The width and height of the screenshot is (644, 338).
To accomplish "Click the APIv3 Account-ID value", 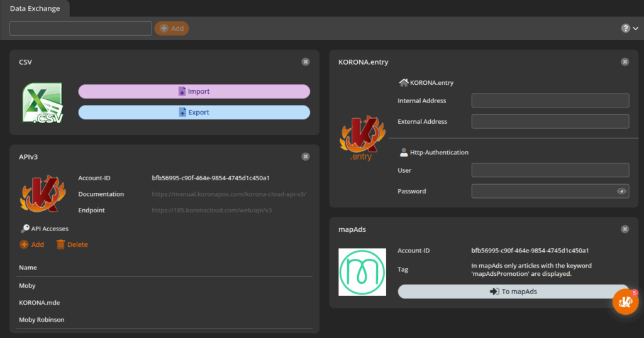I will (x=211, y=178).
